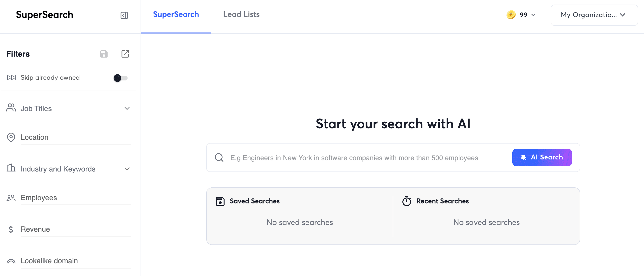Click the Recent Searches stopwatch icon

(406, 201)
